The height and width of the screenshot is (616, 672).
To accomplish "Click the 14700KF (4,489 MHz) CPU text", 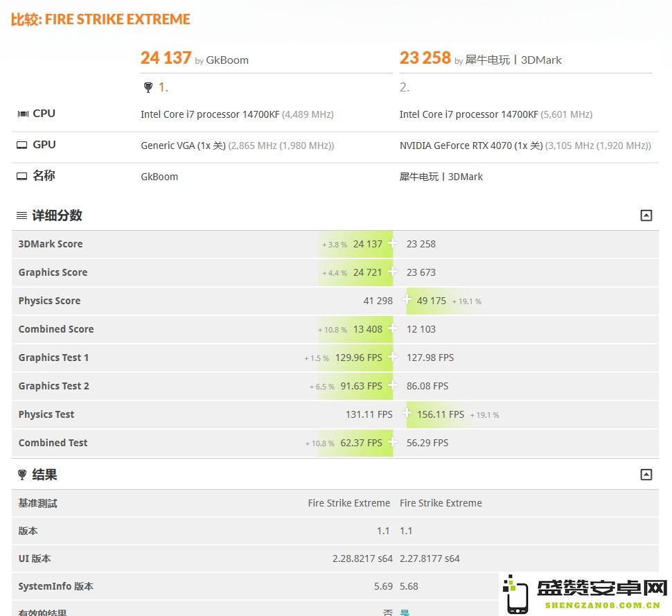I will coord(237,114).
